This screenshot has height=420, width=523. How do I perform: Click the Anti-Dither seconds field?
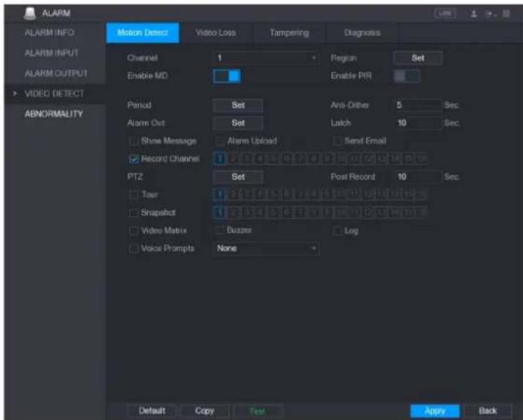tap(418, 105)
